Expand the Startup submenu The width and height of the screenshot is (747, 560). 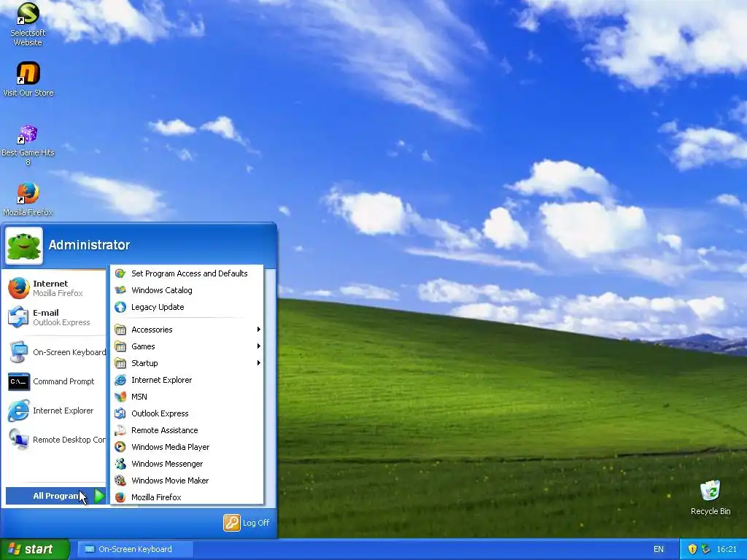187,363
